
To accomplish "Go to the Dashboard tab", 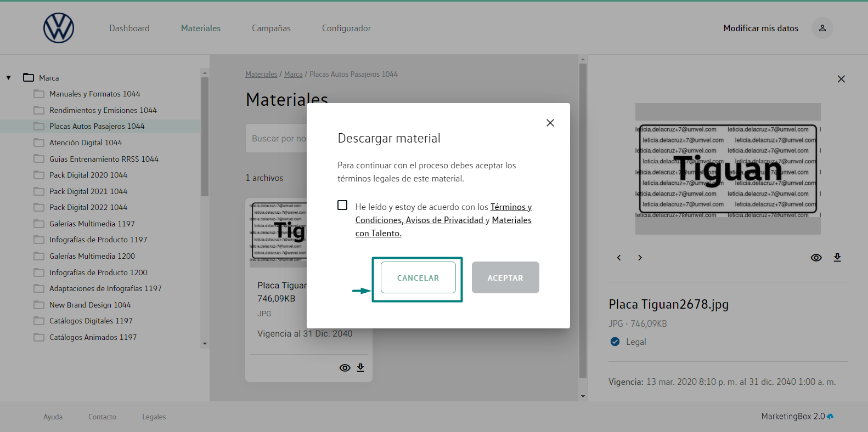I will (x=129, y=28).
